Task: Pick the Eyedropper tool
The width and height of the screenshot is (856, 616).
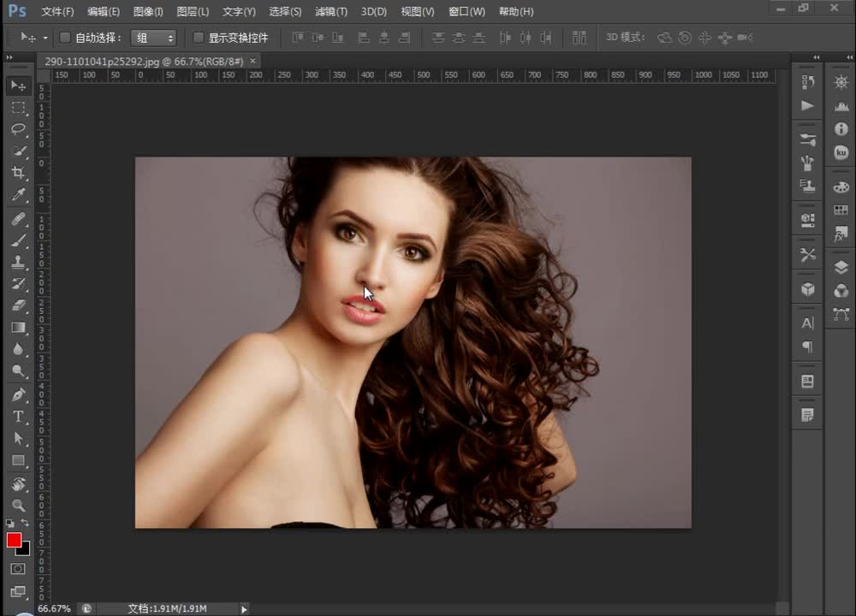Action: pyautogui.click(x=18, y=196)
